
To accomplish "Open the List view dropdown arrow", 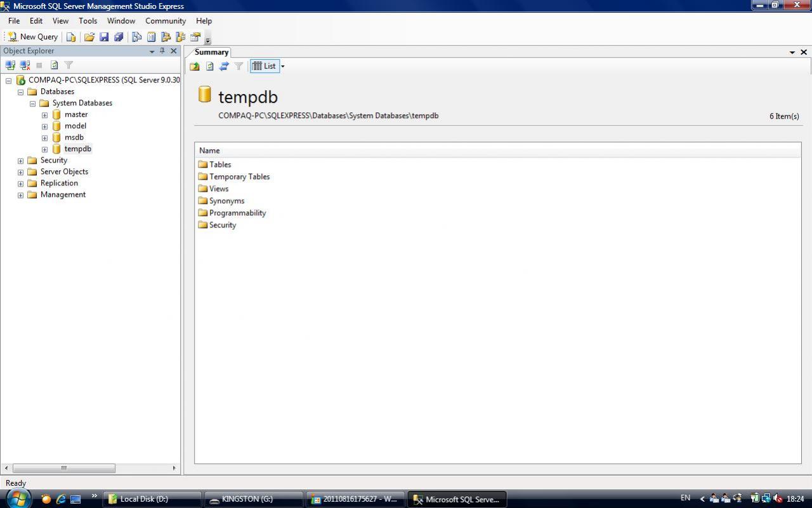I will click(x=283, y=66).
